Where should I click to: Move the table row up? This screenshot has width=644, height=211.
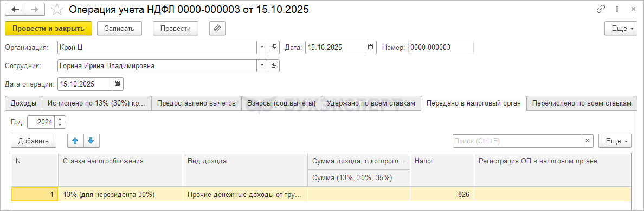(75, 141)
